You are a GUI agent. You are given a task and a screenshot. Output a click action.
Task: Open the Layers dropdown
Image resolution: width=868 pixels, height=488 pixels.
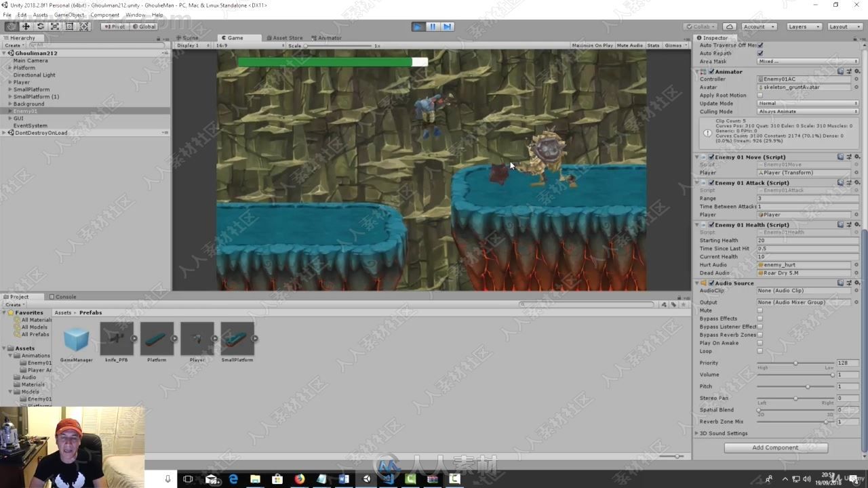coord(804,26)
